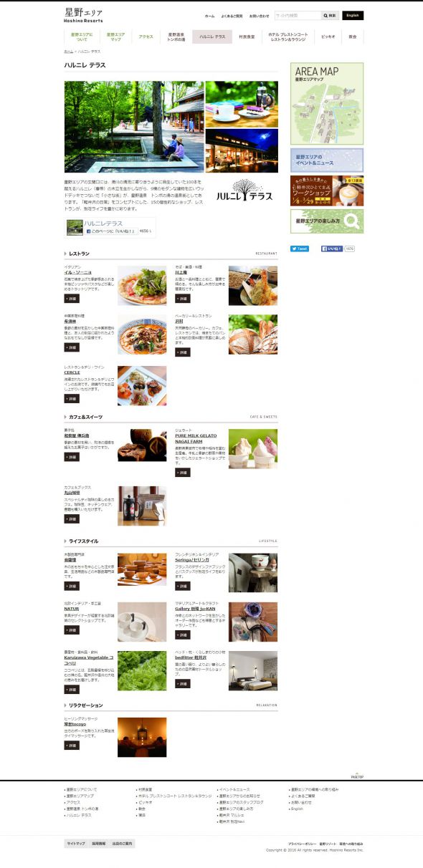Open the workshop coffee banner
The height and width of the screenshot is (868, 423).
[x=327, y=191]
